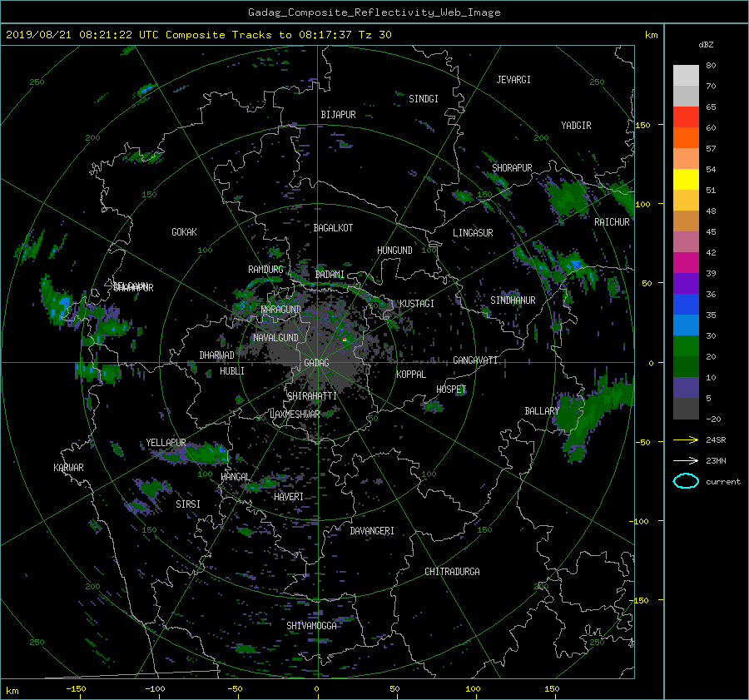Click the yellow 54 dBZ legend swatch
This screenshot has width=749, height=700.
pos(686,179)
